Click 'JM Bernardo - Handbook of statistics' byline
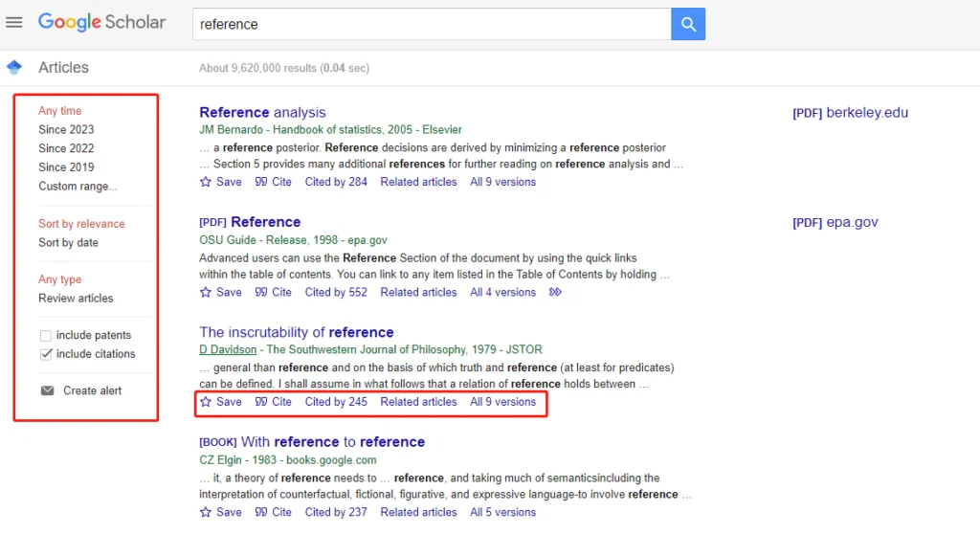Screen dimensions: 980x534 330,129
